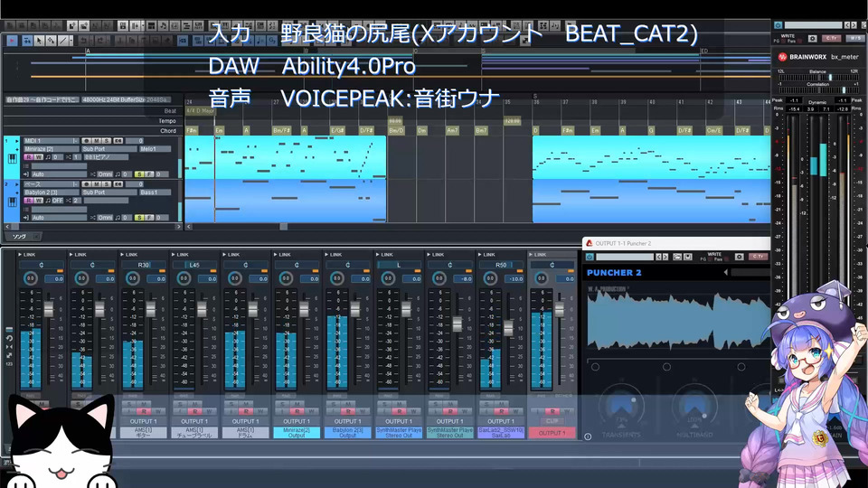The image size is (868, 488).
Task: Toggle the Puncher 2 plugin power button
Action: coord(590,257)
